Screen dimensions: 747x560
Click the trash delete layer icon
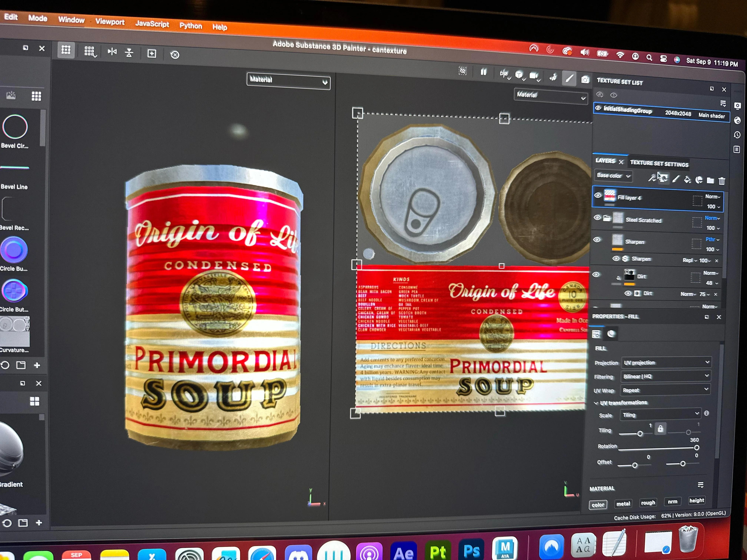click(722, 181)
